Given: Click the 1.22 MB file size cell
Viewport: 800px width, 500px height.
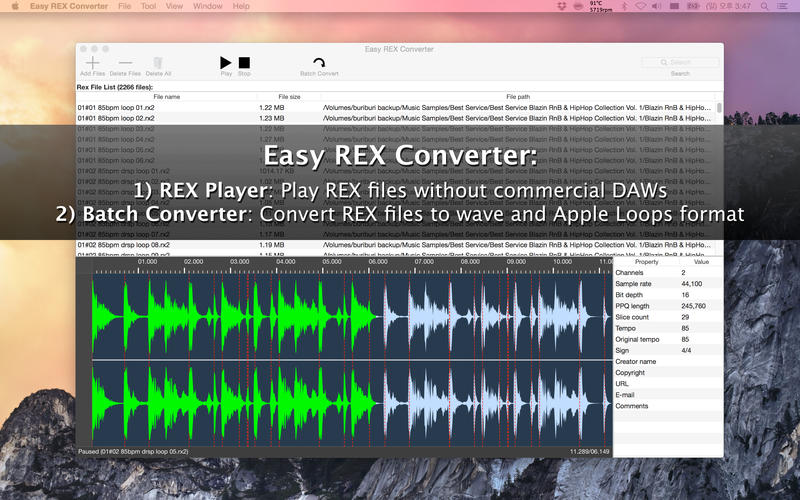Looking at the screenshot, I should (272, 108).
